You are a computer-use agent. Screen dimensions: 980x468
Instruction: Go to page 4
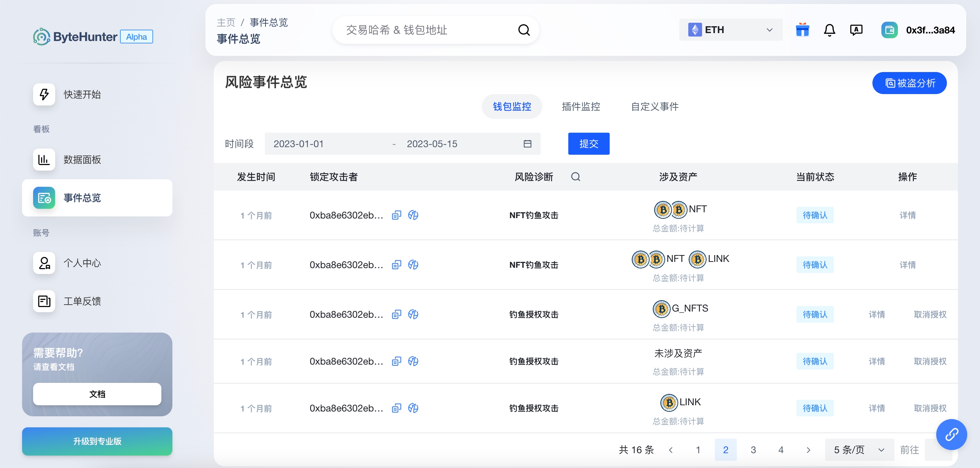coord(781,450)
